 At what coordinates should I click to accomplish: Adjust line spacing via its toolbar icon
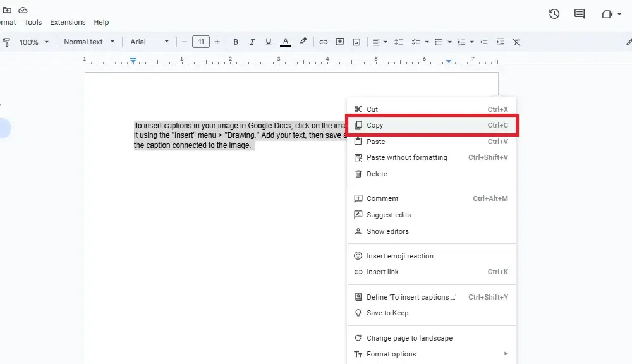[398, 42]
